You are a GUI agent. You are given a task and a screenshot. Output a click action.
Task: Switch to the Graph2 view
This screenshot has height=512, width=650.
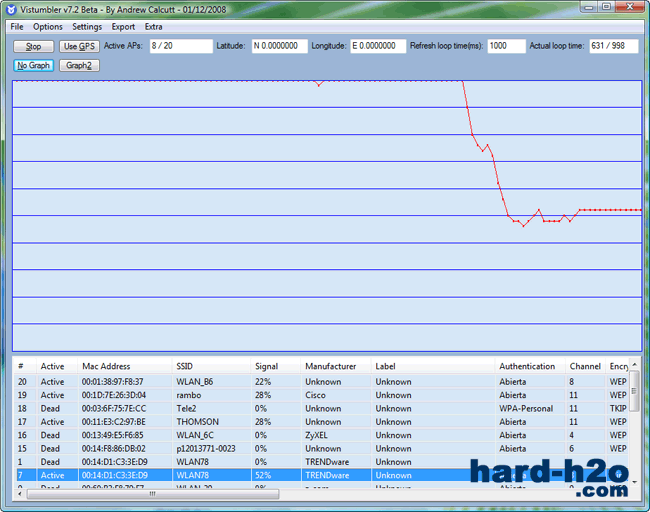[79, 65]
